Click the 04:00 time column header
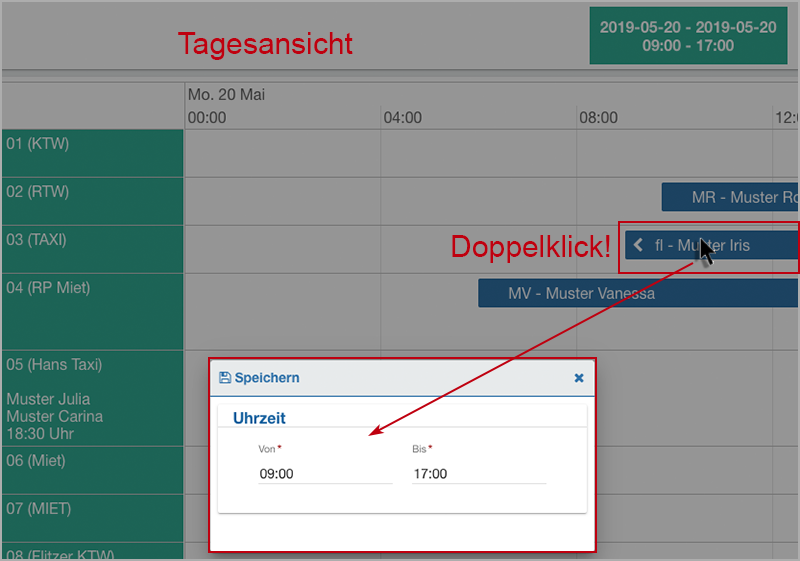The image size is (800, 561). pyautogui.click(x=403, y=118)
